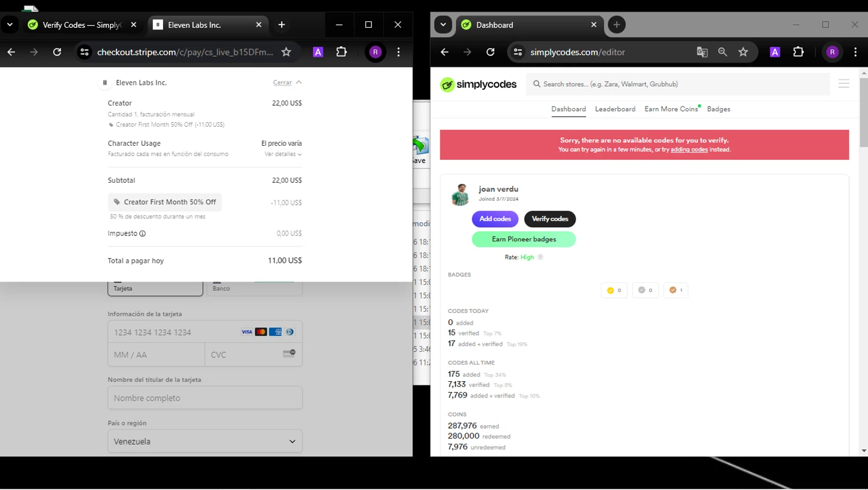
Task: Open purple A extension in right browser
Action: pyautogui.click(x=775, y=52)
